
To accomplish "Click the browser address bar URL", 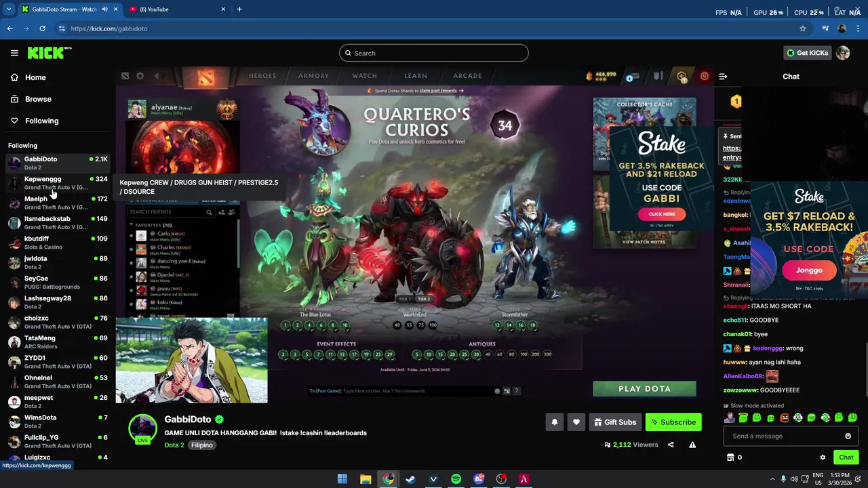I will tap(108, 28).
